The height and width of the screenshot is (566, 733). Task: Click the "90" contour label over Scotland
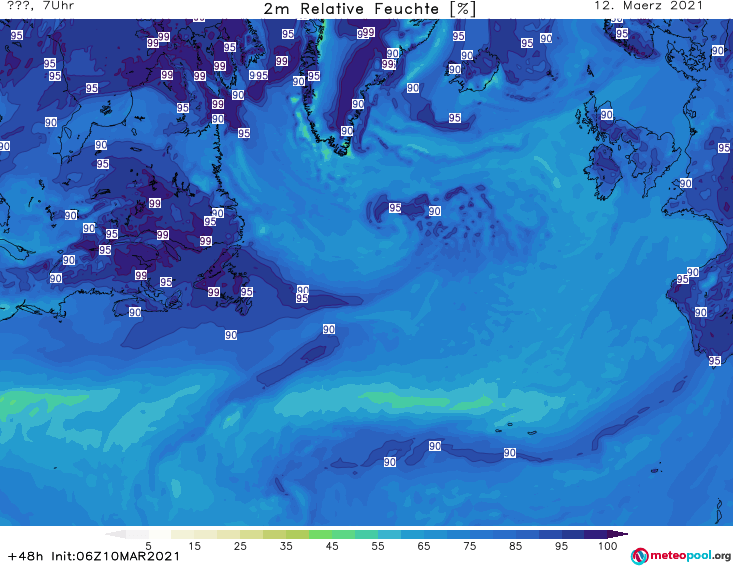pos(607,115)
